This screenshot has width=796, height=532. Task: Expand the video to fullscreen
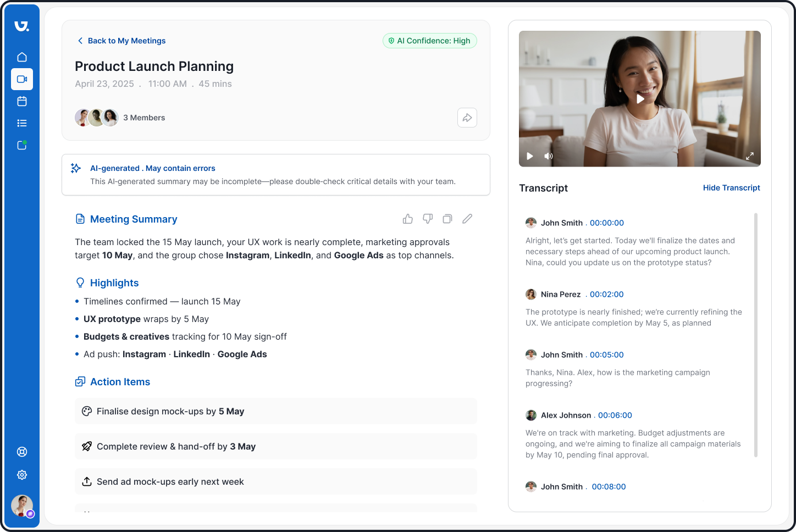pyautogui.click(x=750, y=156)
